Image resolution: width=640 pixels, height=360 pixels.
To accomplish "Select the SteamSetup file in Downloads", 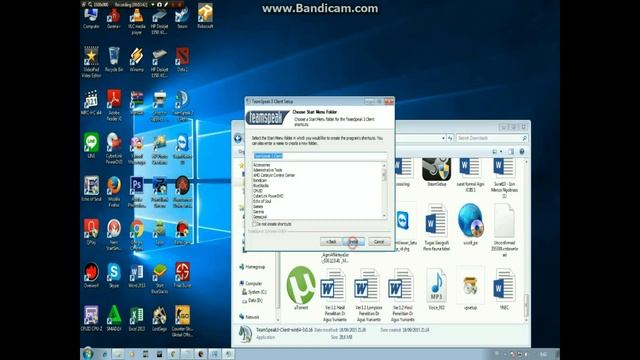I will click(x=436, y=173).
